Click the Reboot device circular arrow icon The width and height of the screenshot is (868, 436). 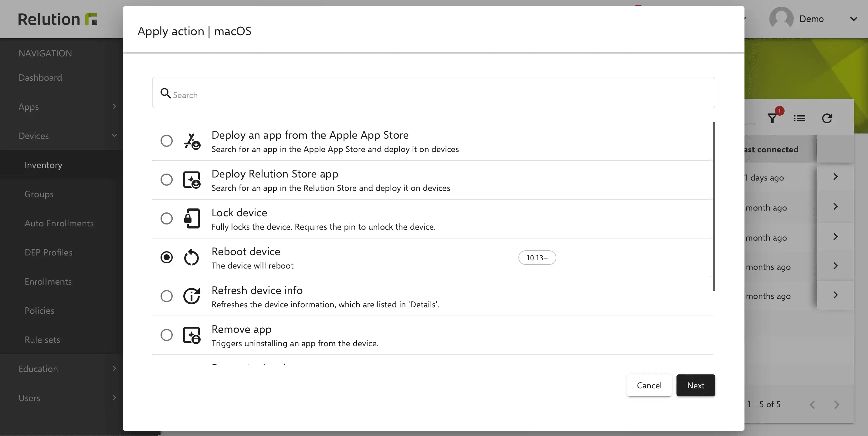coord(192,257)
